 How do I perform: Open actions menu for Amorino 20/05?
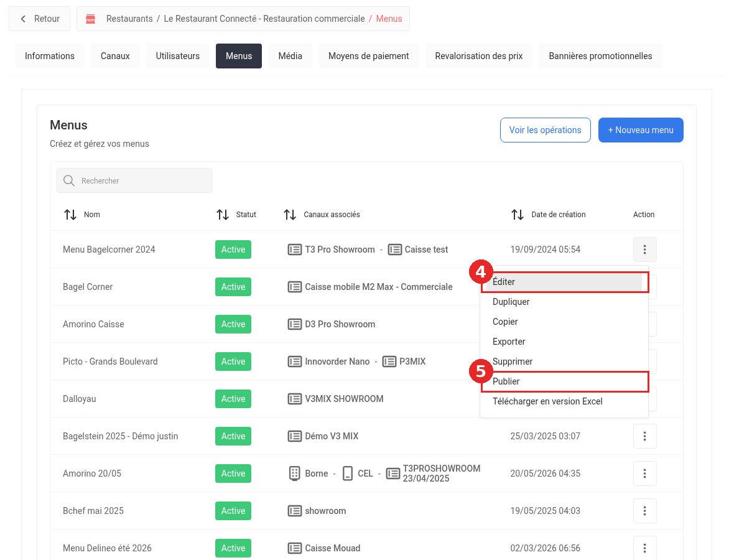point(644,474)
